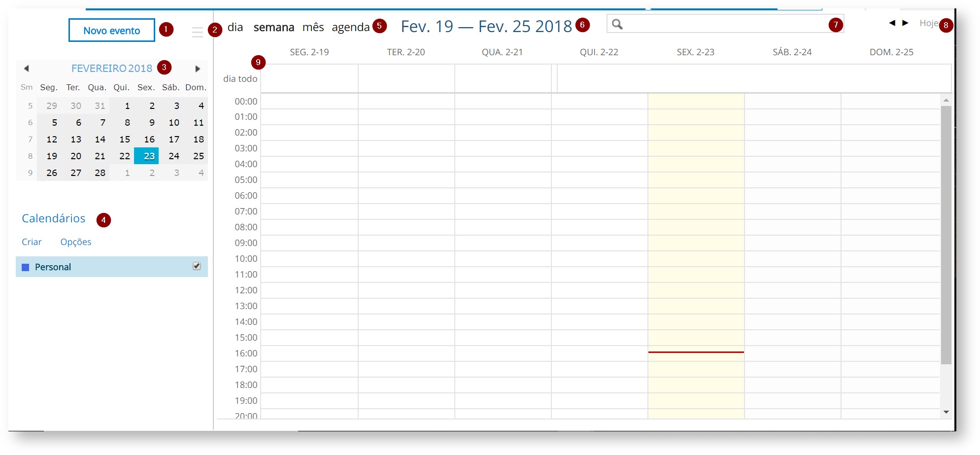Switch to the agenda view
The width and height of the screenshot is (980, 455).
[350, 27]
